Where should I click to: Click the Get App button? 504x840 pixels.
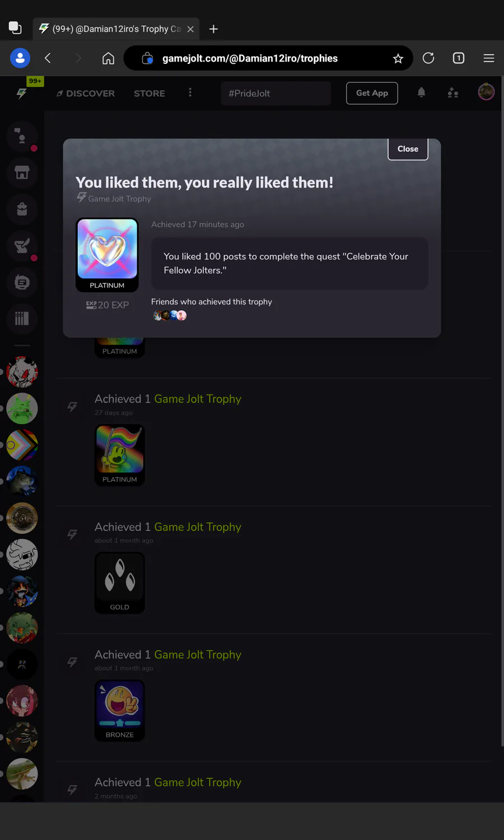coord(372,93)
